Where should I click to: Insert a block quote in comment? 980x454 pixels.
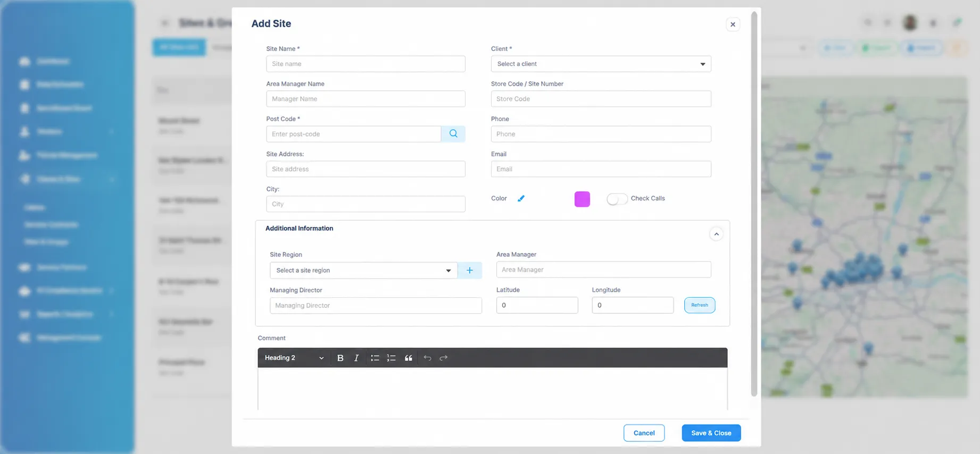coord(409,358)
